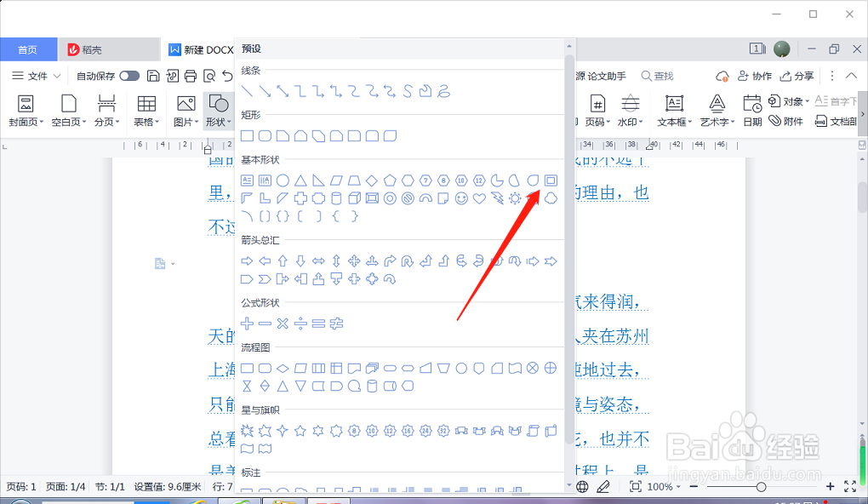Select the sun shape
868x504 pixels.
(515, 198)
